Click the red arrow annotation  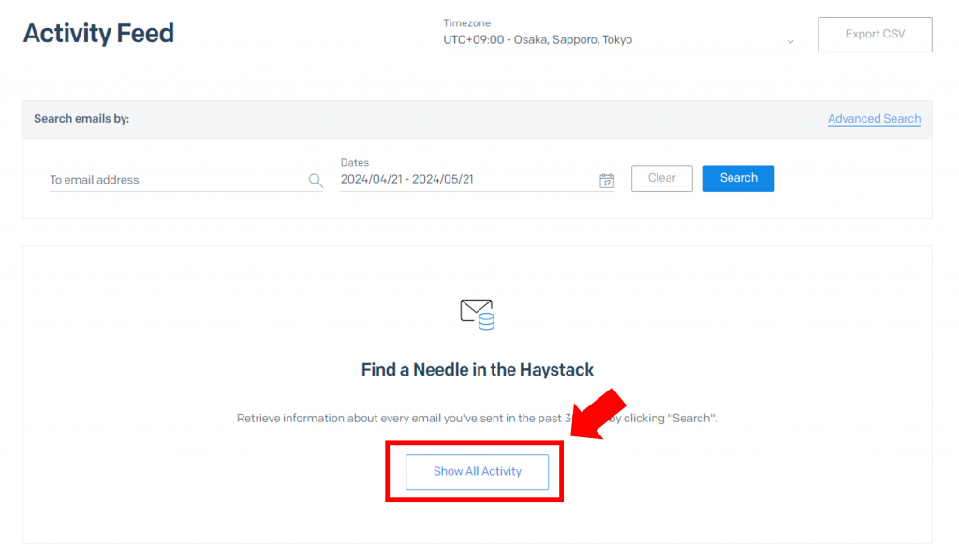coord(598,412)
